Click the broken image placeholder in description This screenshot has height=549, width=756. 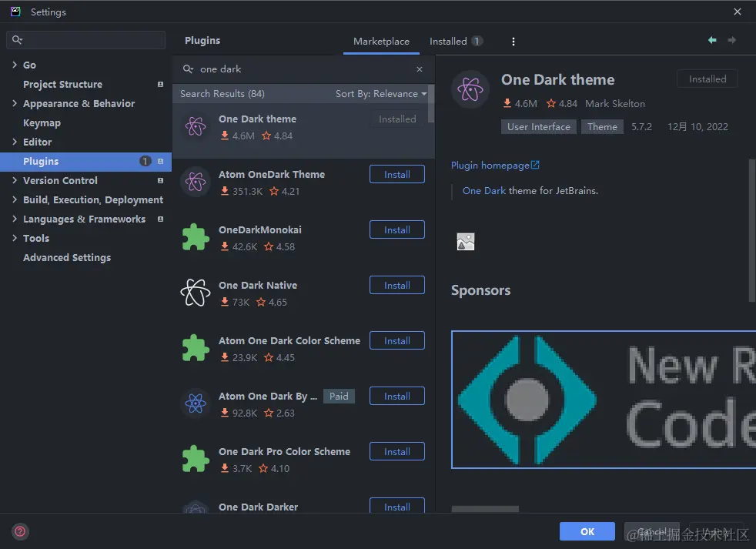pos(465,242)
